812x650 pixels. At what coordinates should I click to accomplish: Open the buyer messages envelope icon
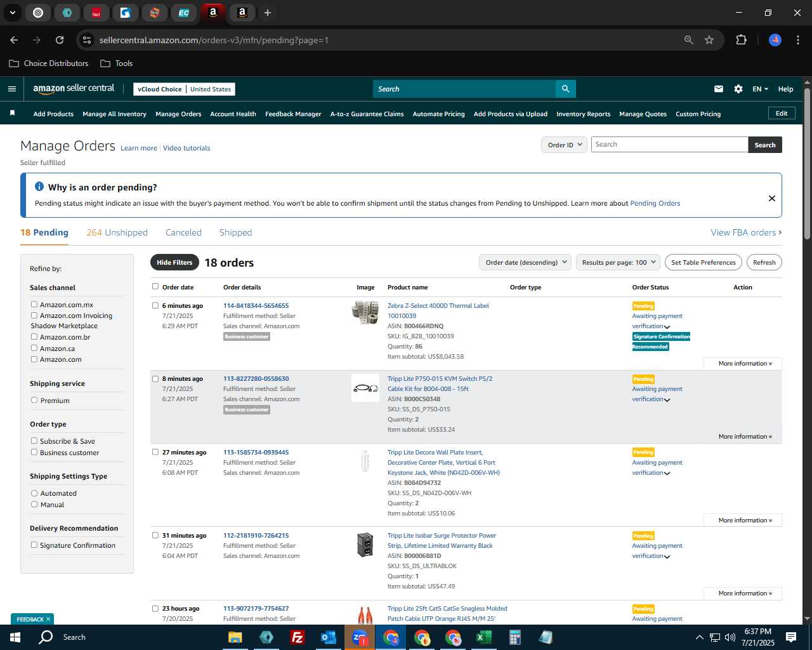tap(719, 89)
